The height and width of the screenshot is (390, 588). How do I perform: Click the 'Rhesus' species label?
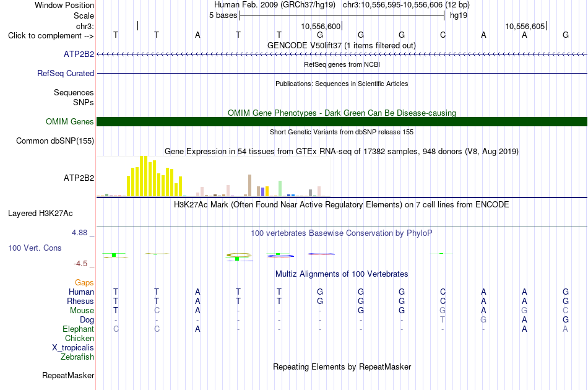click(80, 301)
